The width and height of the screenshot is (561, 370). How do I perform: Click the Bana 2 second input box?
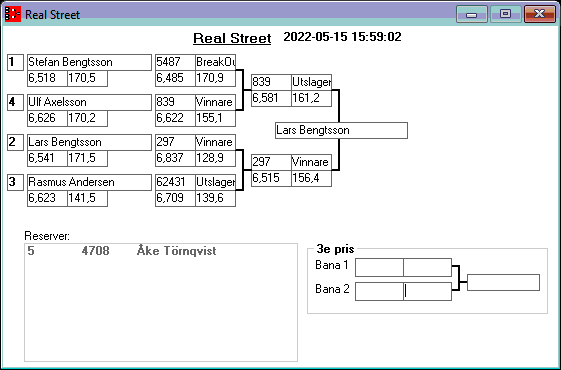pos(428,291)
